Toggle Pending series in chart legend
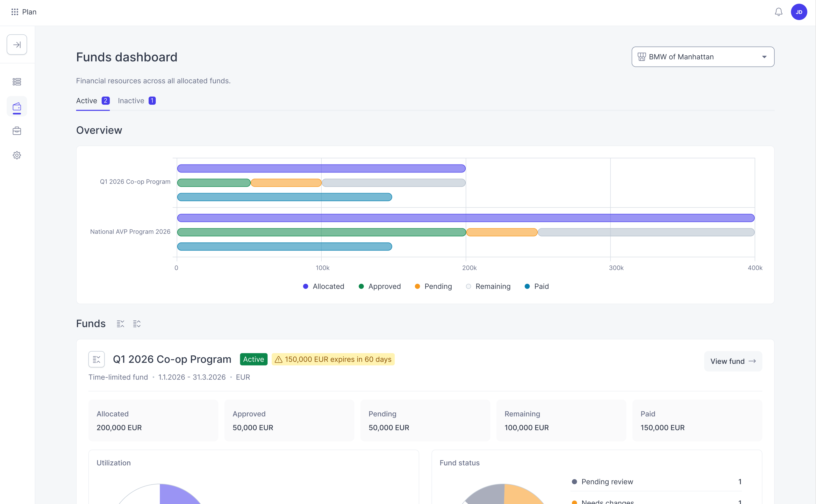 point(433,286)
